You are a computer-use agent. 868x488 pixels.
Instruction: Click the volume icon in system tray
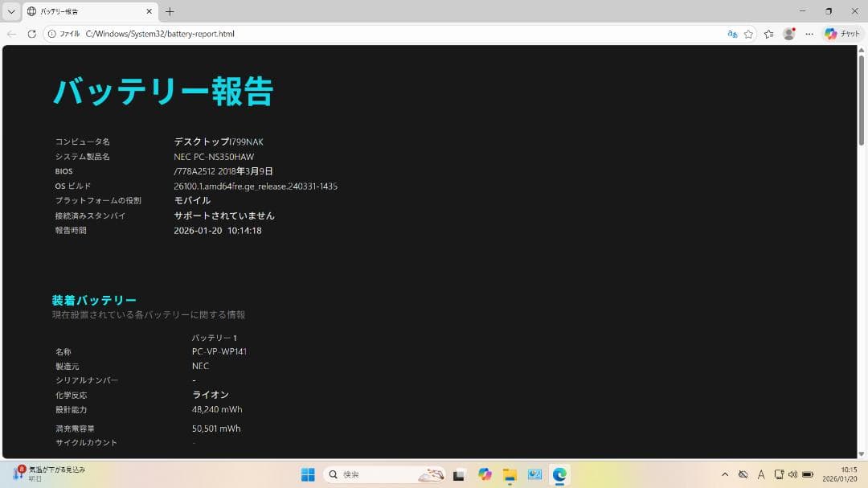click(x=792, y=474)
